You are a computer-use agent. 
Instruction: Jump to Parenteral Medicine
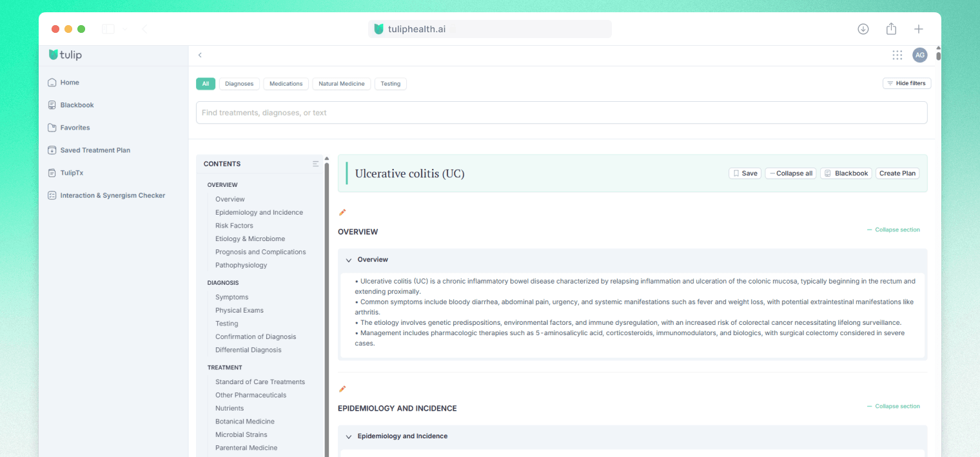point(246,448)
